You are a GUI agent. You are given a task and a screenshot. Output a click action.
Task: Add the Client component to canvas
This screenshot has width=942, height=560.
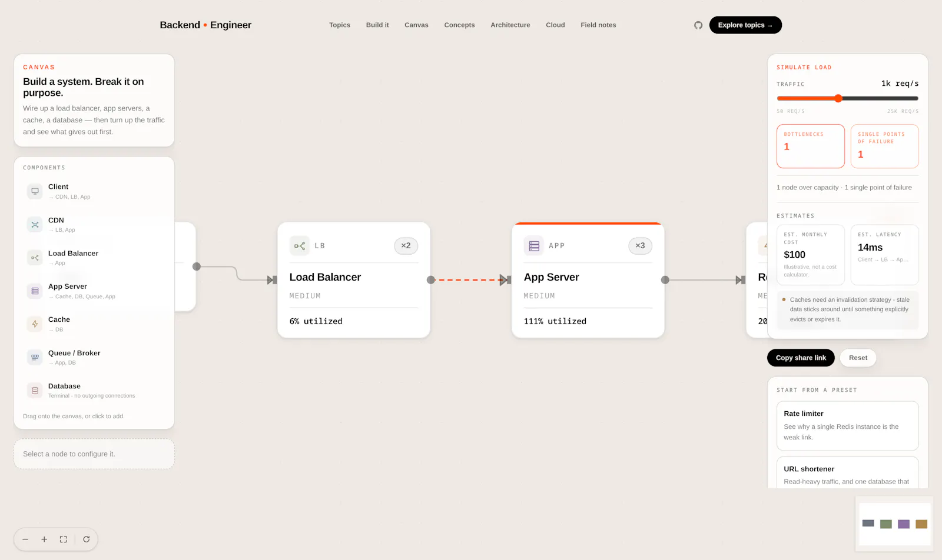click(x=94, y=191)
